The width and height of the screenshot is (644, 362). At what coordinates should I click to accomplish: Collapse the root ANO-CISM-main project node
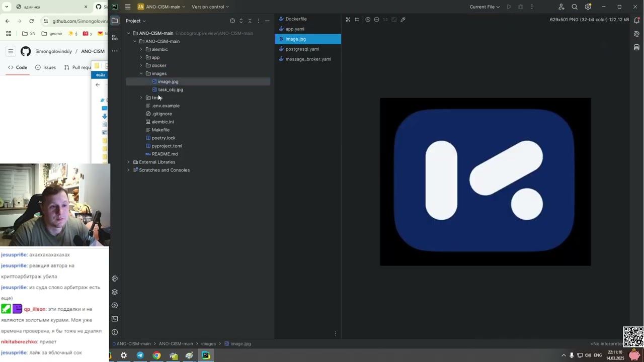coord(128,33)
